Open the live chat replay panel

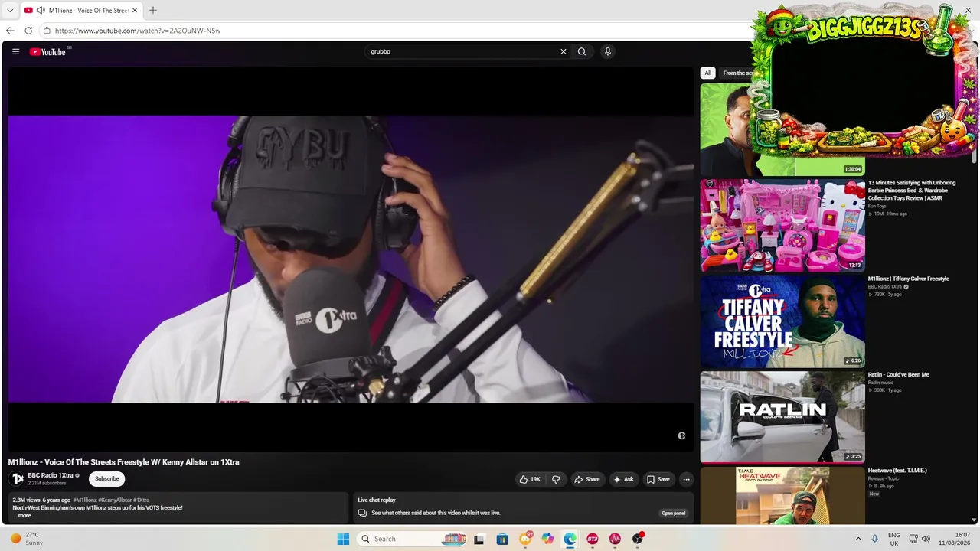coord(674,514)
